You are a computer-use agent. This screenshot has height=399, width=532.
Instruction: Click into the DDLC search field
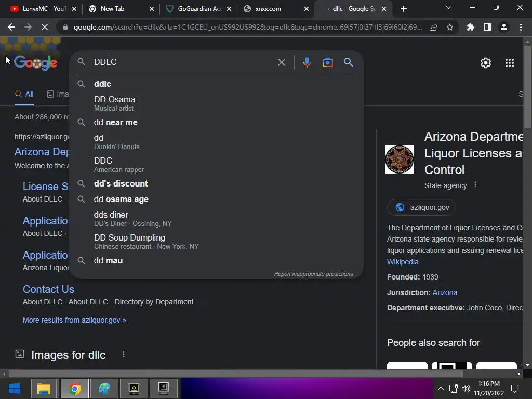pos(183,62)
